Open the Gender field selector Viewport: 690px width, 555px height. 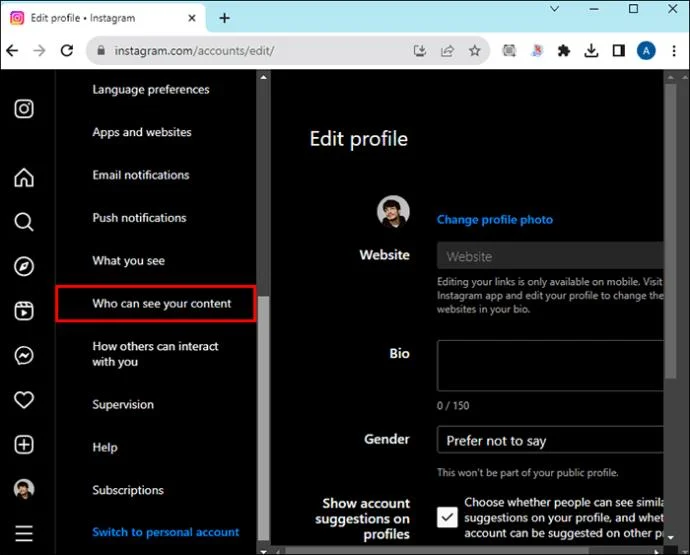tap(550, 441)
